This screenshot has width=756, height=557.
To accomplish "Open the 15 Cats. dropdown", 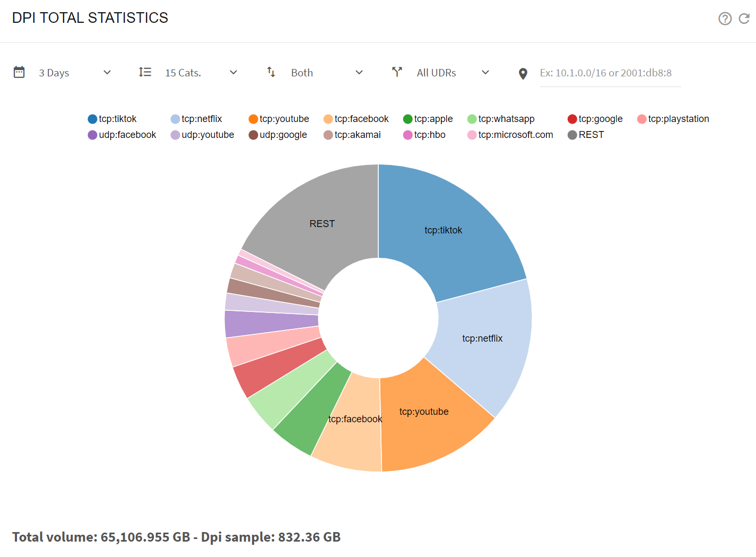I will click(x=201, y=73).
